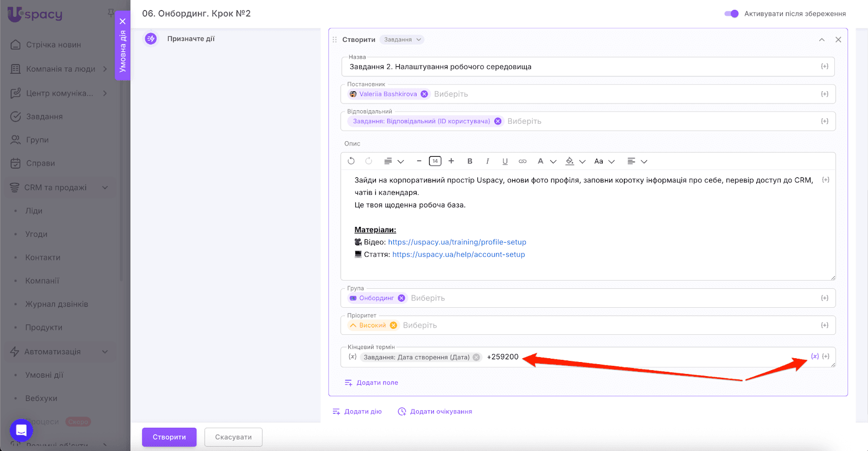Click the Створити button
868x451 pixels.
click(x=169, y=437)
